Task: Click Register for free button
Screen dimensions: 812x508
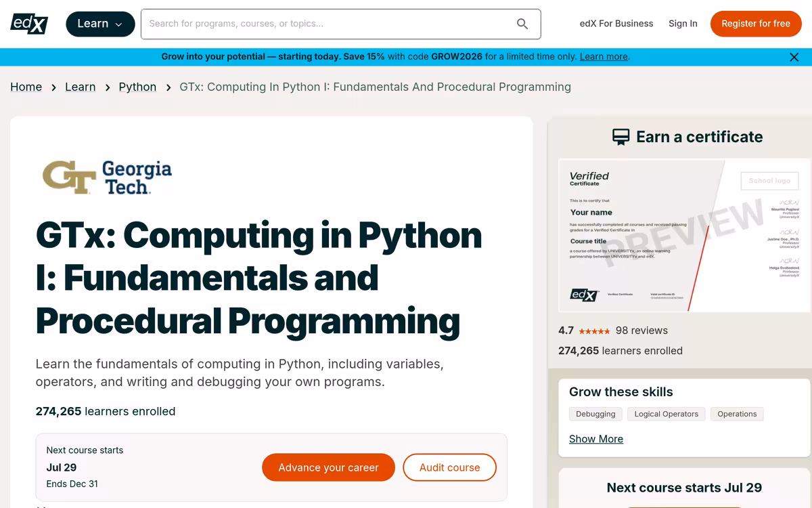Action: [756, 24]
